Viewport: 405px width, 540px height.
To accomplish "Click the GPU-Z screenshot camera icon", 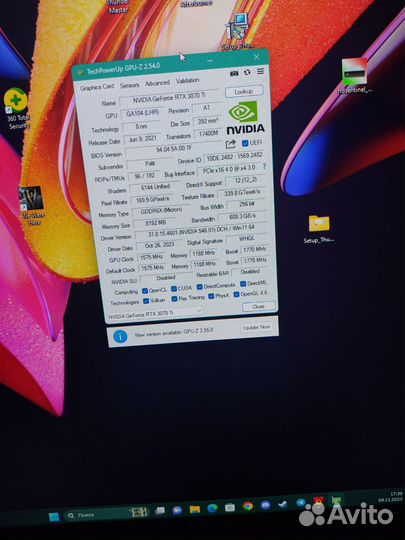I will coord(234,73).
